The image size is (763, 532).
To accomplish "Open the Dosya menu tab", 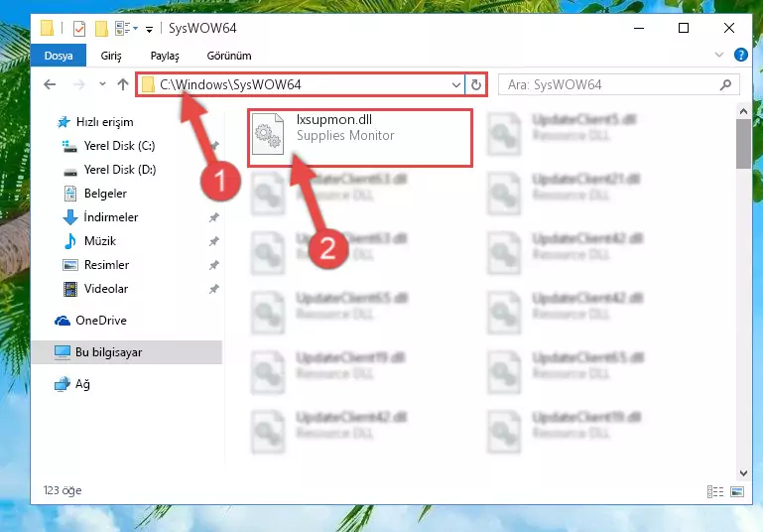I will [59, 56].
